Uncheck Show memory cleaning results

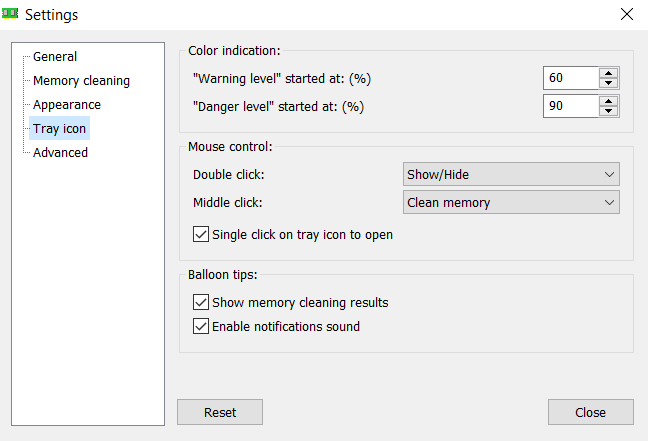(200, 302)
